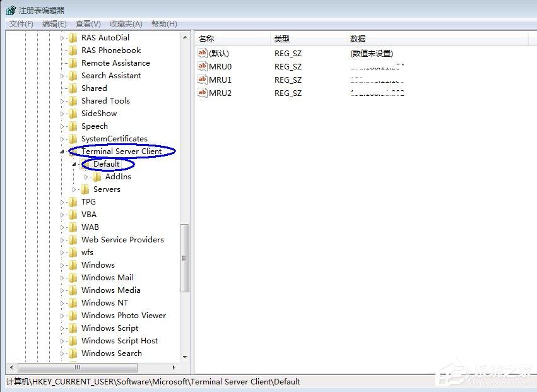Click the horizontal scroll left arrow
537x392 pixels.
coord(11,367)
